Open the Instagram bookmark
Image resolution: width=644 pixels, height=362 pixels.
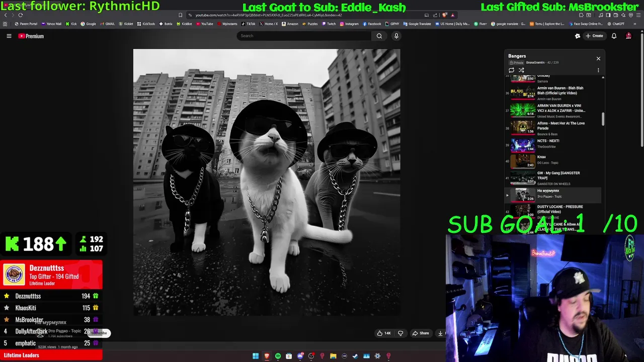[x=349, y=24]
